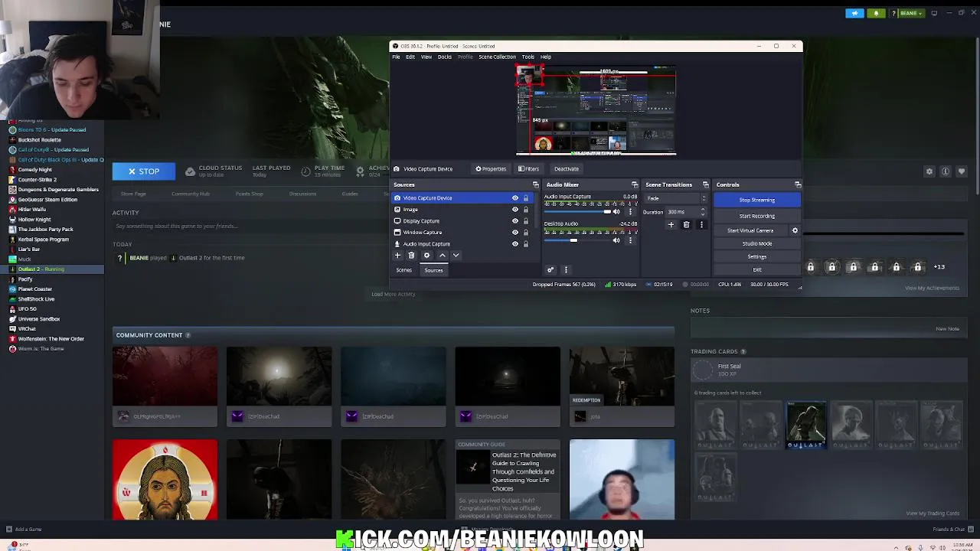The width and height of the screenshot is (980, 551).
Task: Select Kerbal Space Program in Steam library
Action: 43,240
